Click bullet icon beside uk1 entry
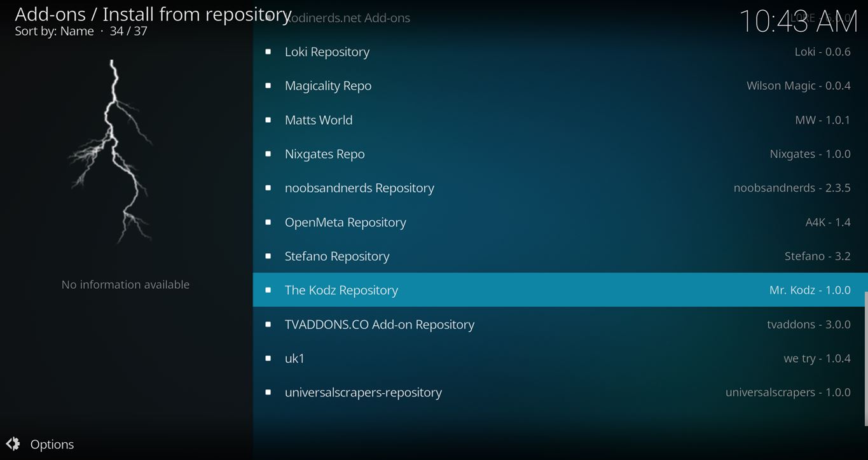Image resolution: width=868 pixels, height=460 pixels. tap(268, 358)
